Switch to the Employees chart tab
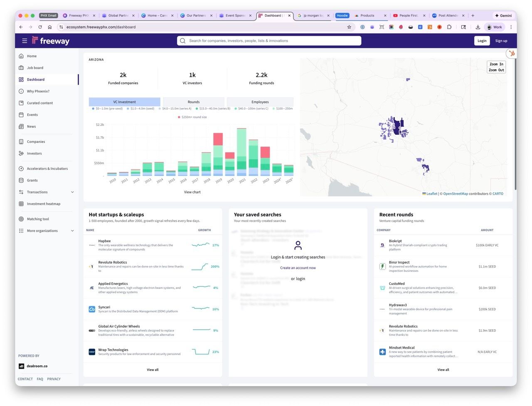The width and height of the screenshot is (532, 406). pyautogui.click(x=260, y=102)
